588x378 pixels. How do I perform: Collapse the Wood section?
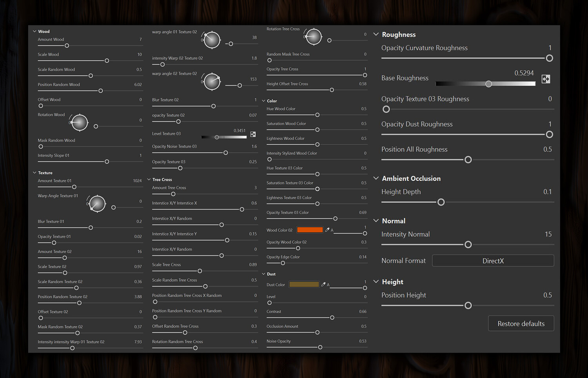(x=34, y=31)
